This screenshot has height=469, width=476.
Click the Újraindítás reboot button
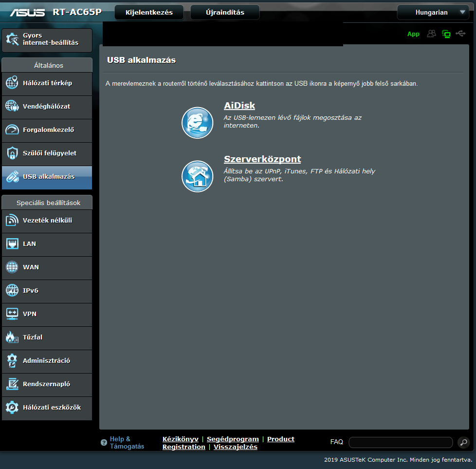225,13
